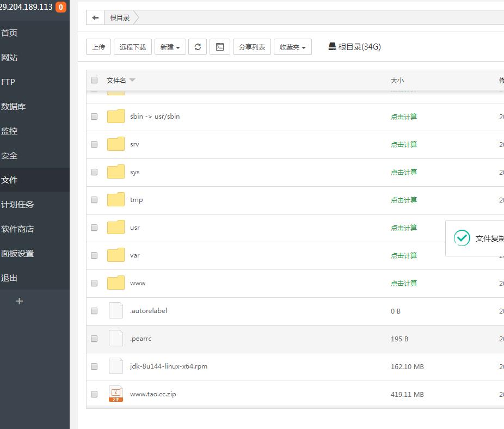The height and width of the screenshot is (429, 504).
Task: Click the www folder icon
Action: (116, 283)
